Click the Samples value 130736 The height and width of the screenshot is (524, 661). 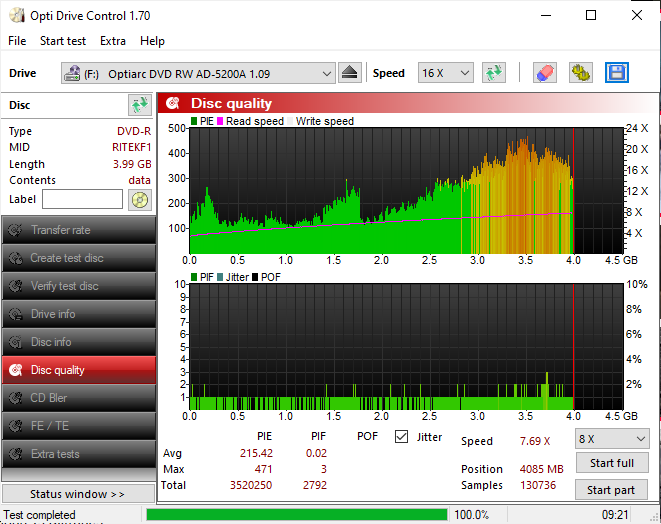tap(538, 485)
